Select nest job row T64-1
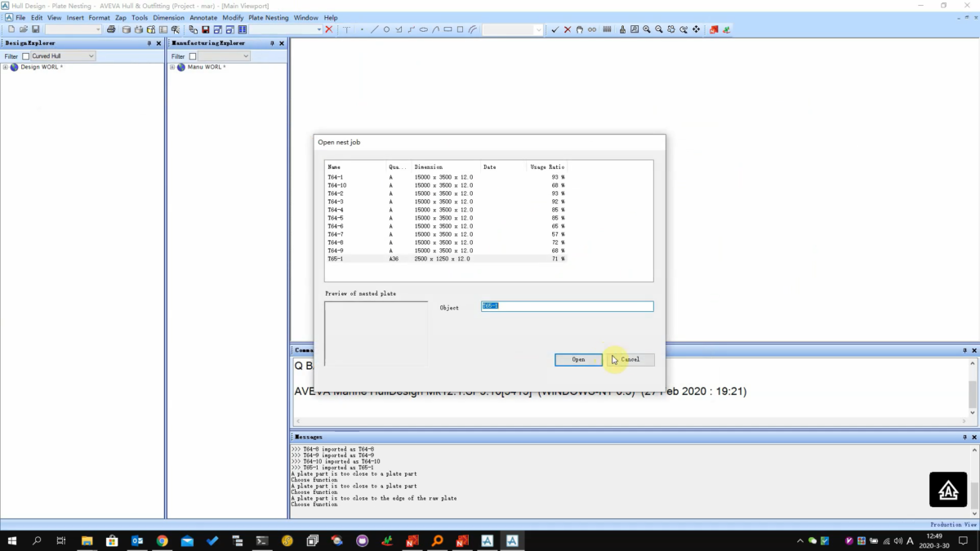The width and height of the screenshot is (980, 551). (x=446, y=177)
